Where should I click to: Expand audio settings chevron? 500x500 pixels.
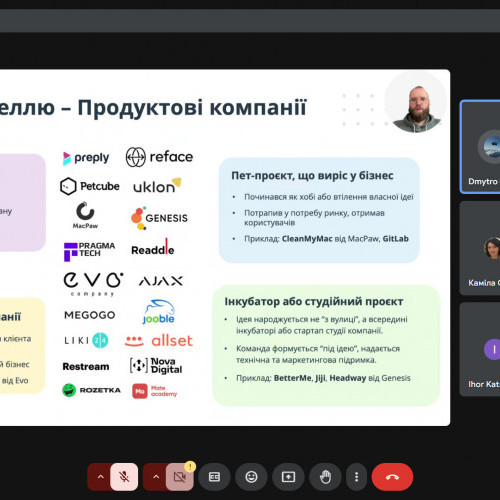coord(100,477)
